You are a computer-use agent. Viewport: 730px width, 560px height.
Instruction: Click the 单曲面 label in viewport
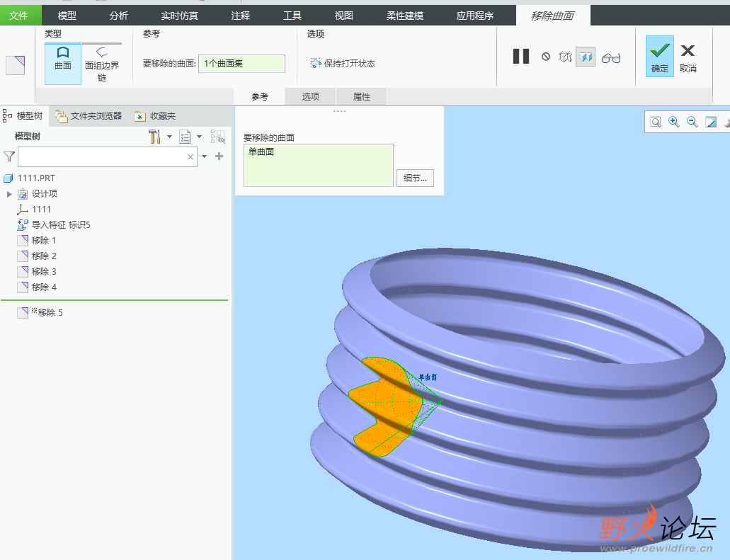[x=428, y=377]
